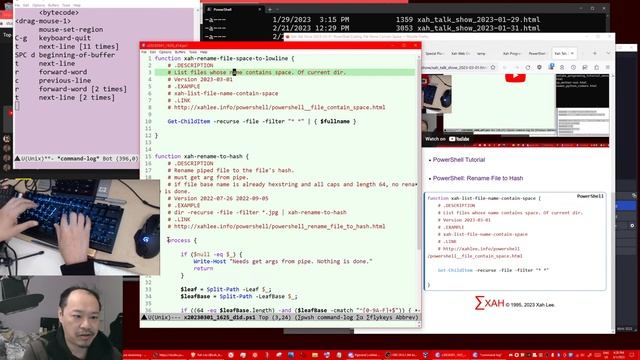Switch to the 'Xah Progr' browser tab
This screenshot has height=360, width=640.
(511, 53)
